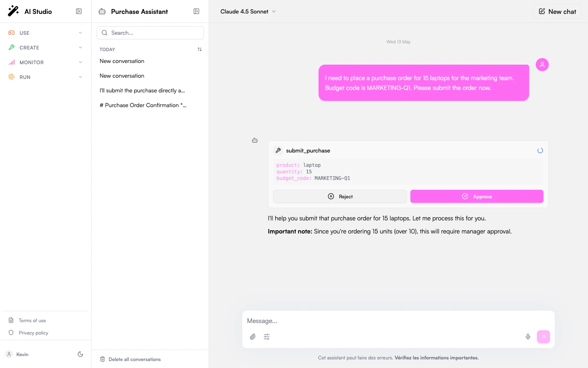Click the assistant bot icon beside response
588x368 pixels.
point(255,140)
